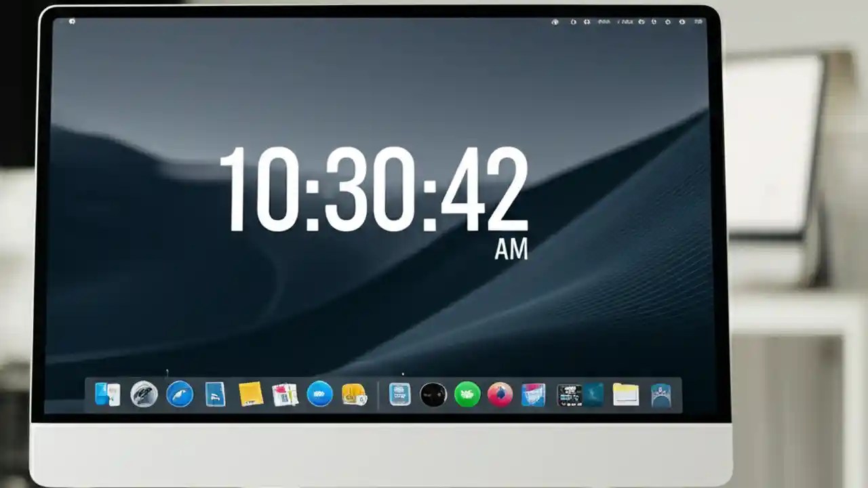Click the green circular app icon in the Dock
This screenshot has width=868, height=488.
pyautogui.click(x=467, y=393)
